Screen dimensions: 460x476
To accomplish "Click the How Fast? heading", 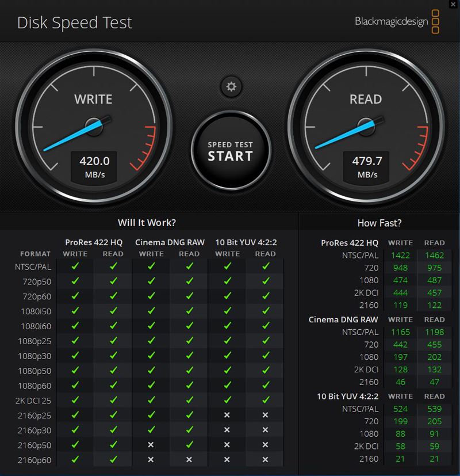I will click(379, 223).
